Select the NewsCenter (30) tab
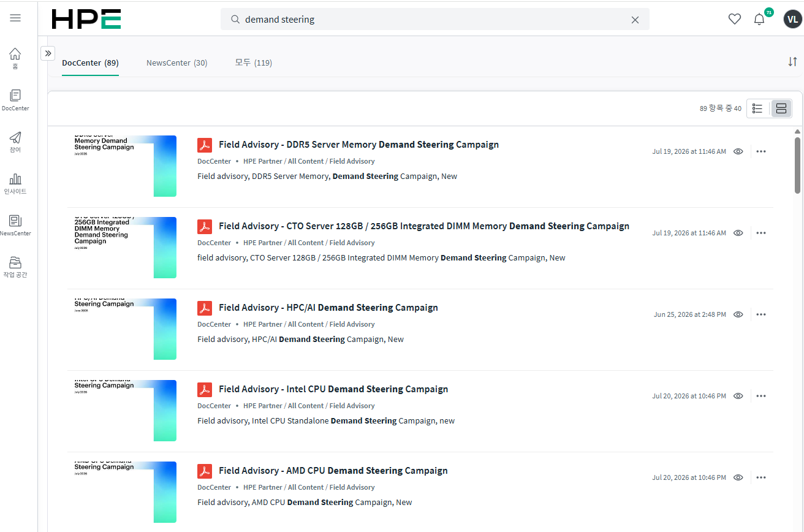804x532 pixels. coord(176,63)
